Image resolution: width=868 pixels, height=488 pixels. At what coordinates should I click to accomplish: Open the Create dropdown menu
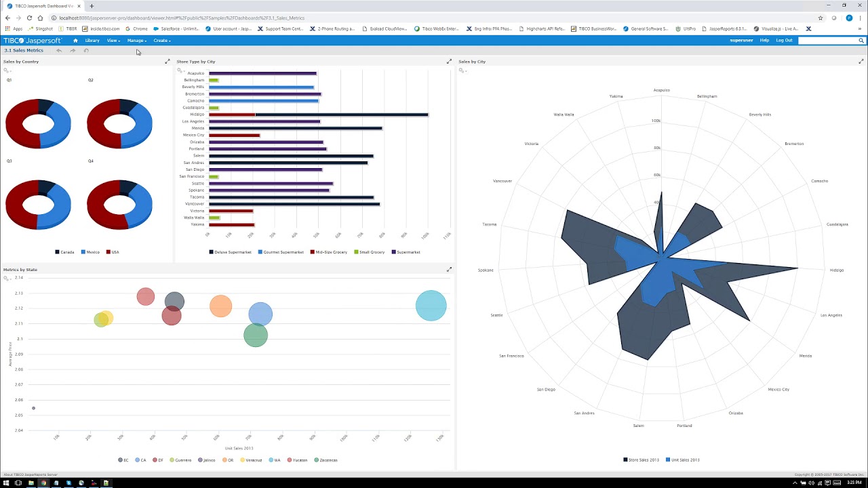(x=161, y=41)
